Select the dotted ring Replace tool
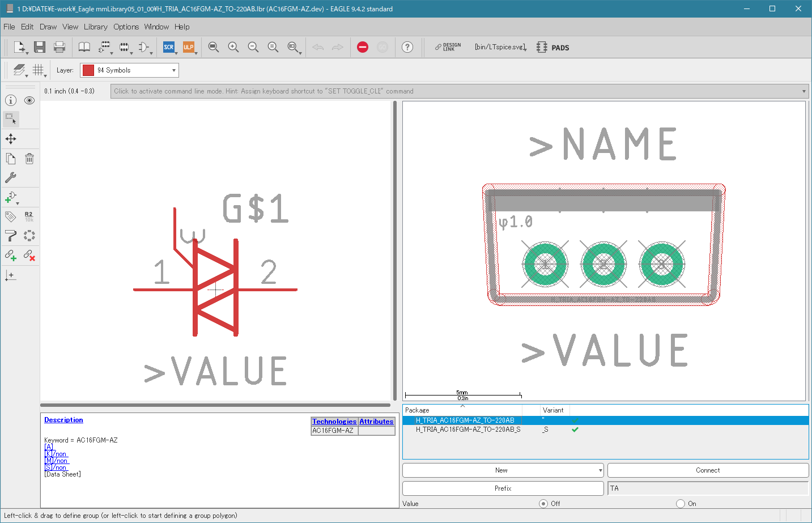812x523 pixels. pos(29,236)
